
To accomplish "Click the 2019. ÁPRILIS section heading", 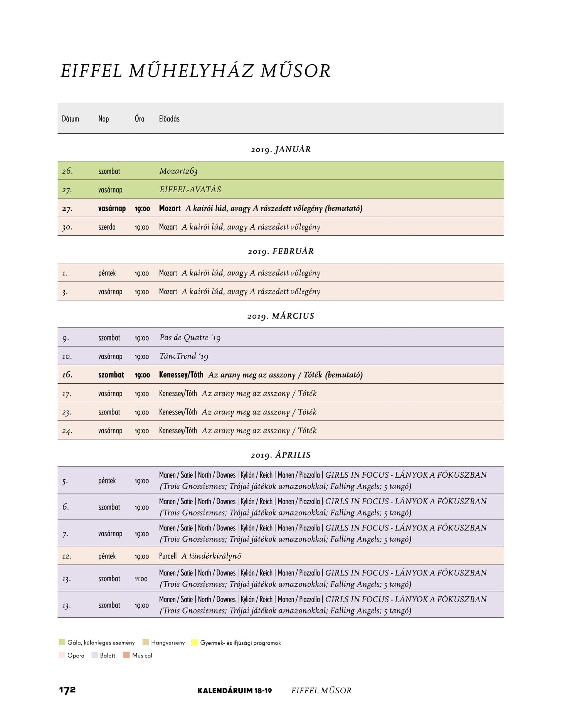I will [x=281, y=455].
